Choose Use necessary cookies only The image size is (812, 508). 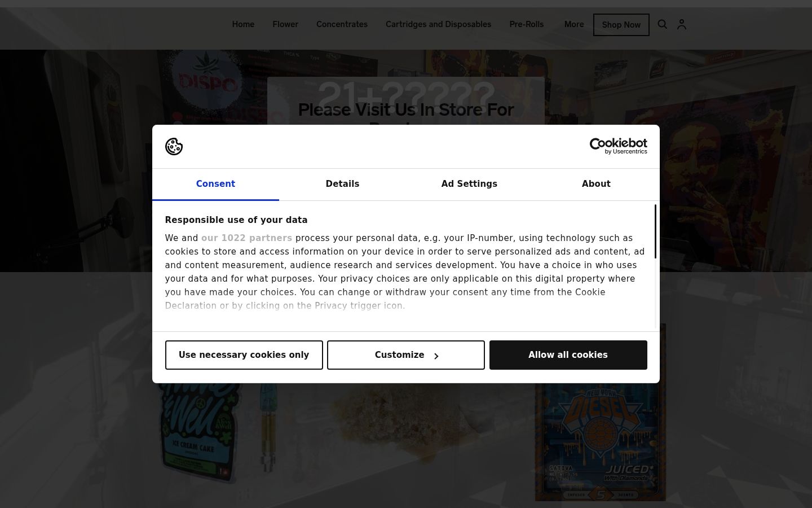tap(244, 355)
